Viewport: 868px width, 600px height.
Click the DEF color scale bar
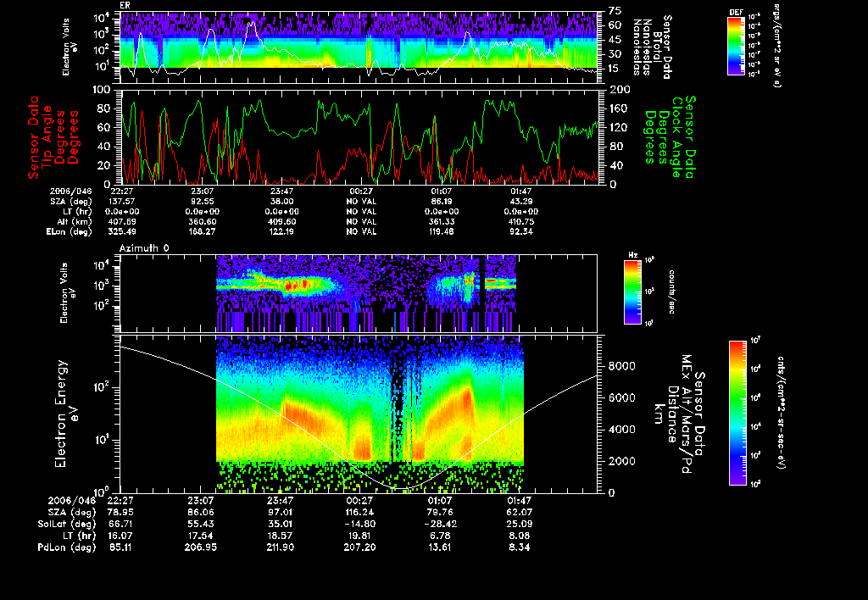736,46
